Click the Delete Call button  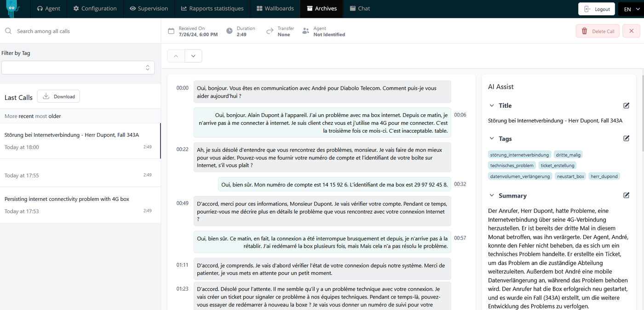coord(598,31)
